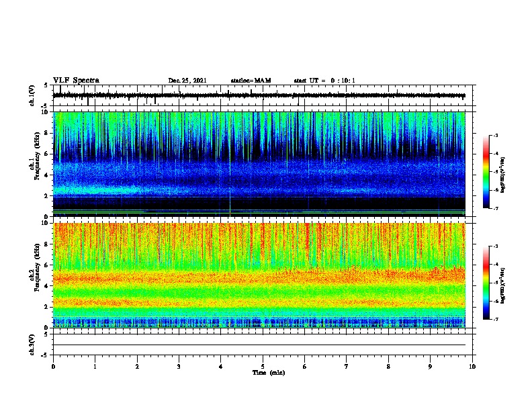
Task: Click the "-7" tick on the ch.2 colorbar
Action: click(496, 320)
